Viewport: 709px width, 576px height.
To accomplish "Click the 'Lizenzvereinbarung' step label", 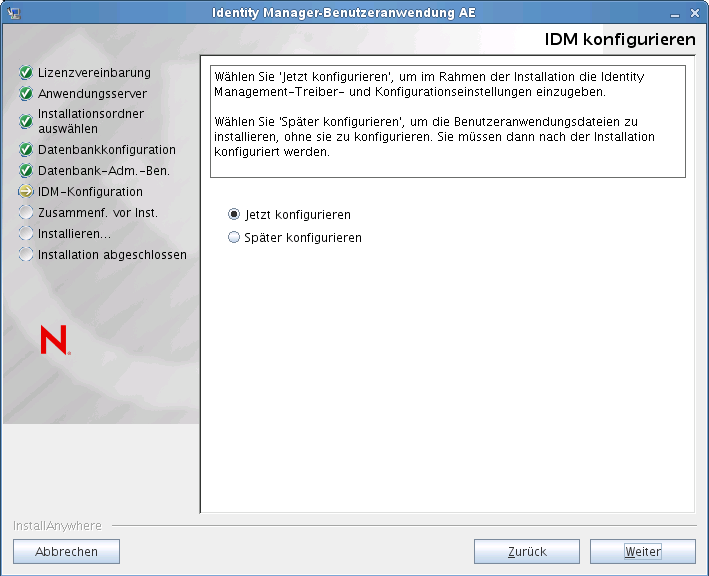I will tap(95, 72).
